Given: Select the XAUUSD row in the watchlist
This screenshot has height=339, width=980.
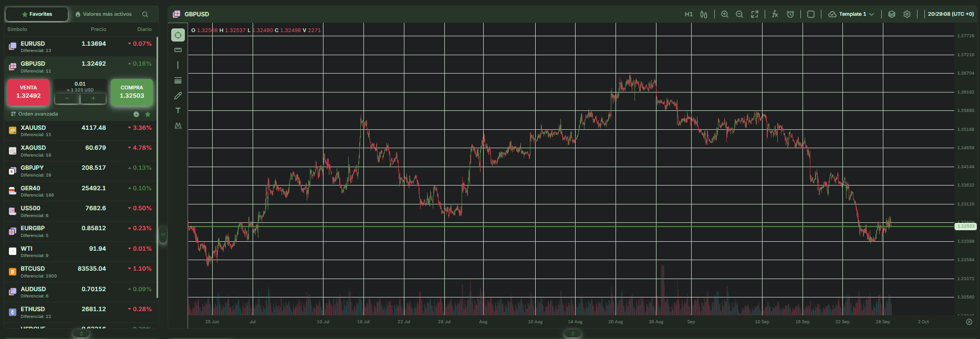Looking at the screenshot, I should [80, 130].
